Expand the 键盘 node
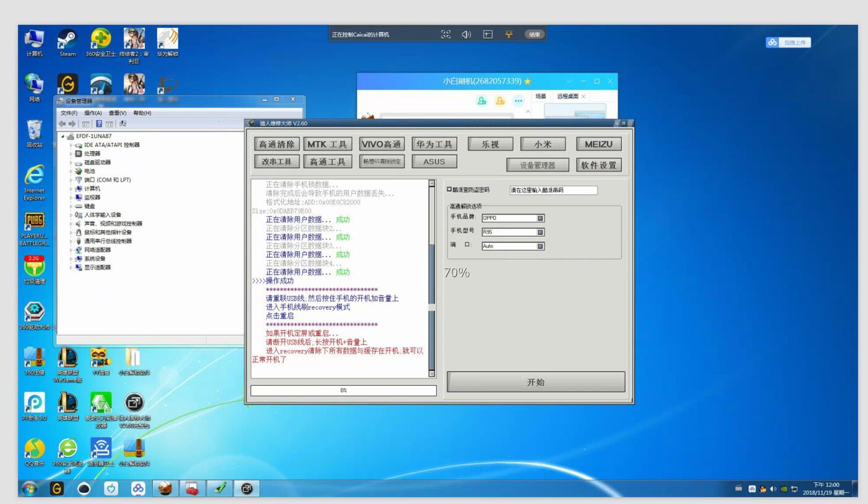 point(71,206)
